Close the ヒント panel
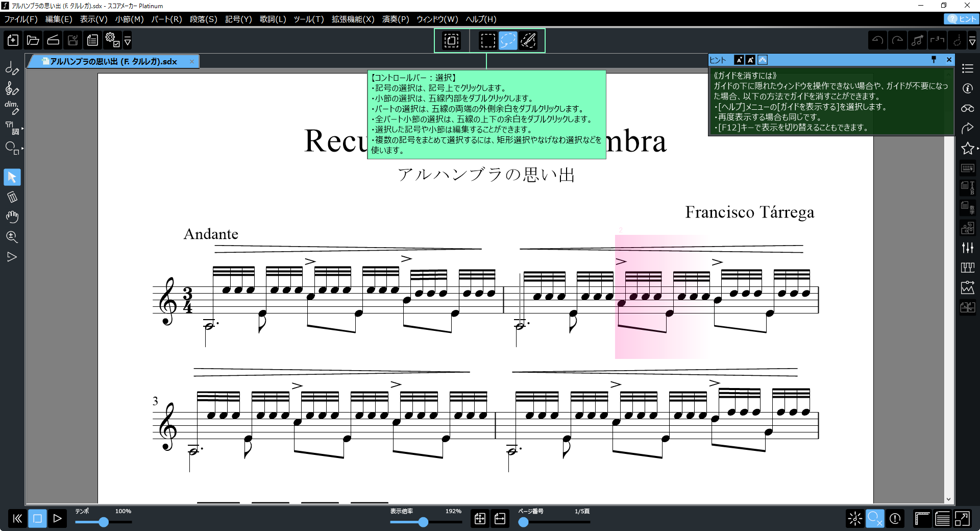 point(949,60)
